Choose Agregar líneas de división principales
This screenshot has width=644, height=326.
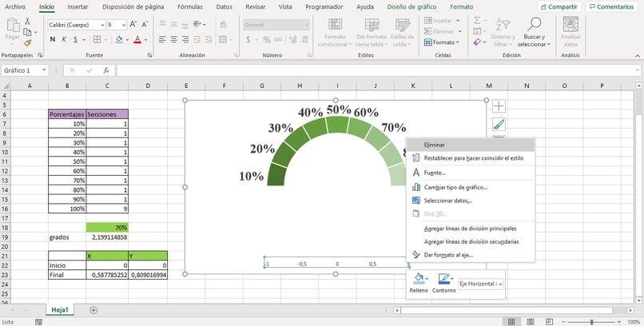pos(471,229)
